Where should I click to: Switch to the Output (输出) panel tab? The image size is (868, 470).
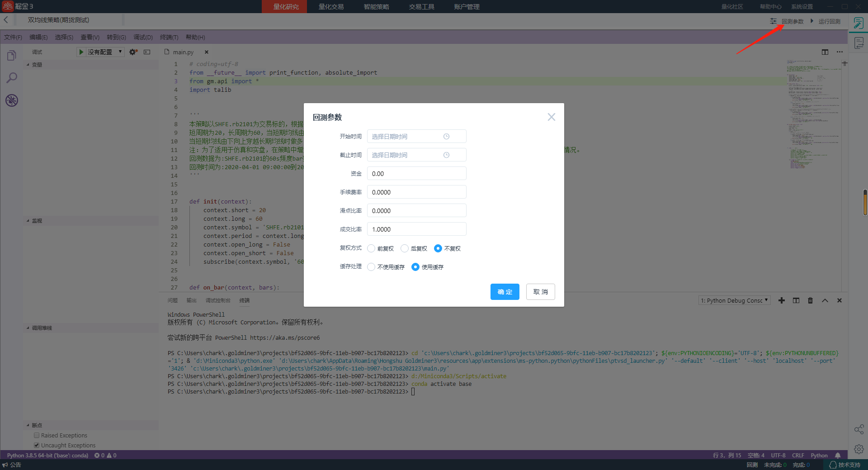192,300
